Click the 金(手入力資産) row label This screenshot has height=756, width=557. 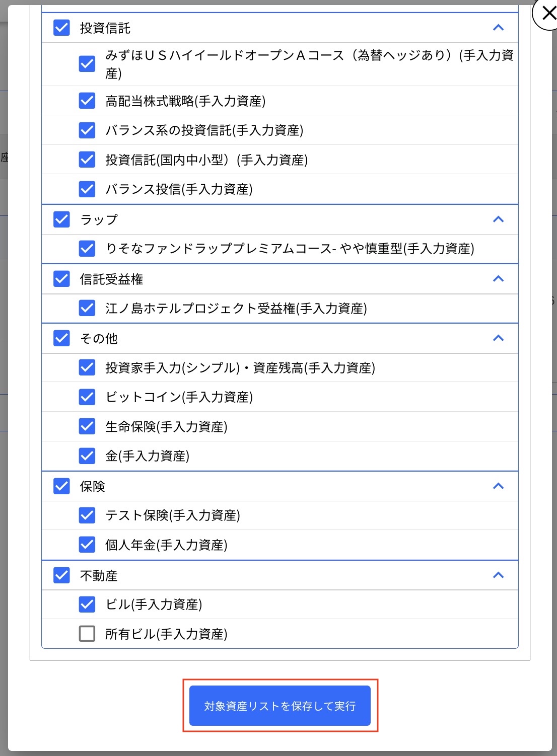coord(147,456)
